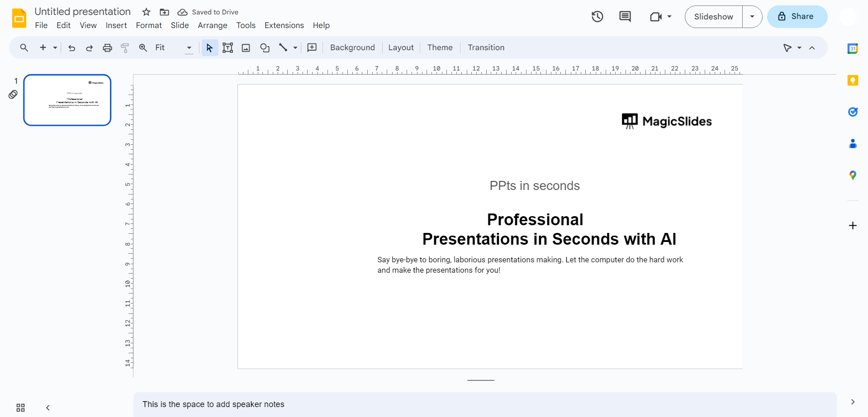Click the Background button
Image resolution: width=868 pixels, height=417 pixels.
pyautogui.click(x=352, y=48)
